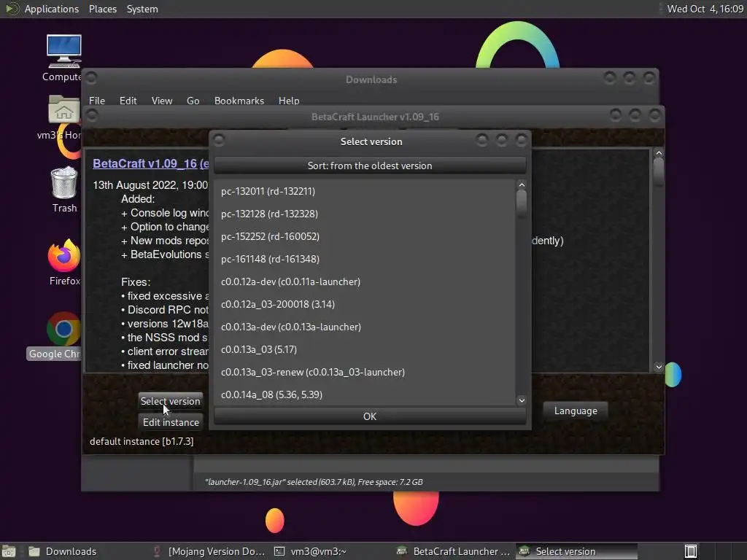Image resolution: width=747 pixels, height=560 pixels.
Task: Open Go menu in Downloads window
Action: point(193,101)
